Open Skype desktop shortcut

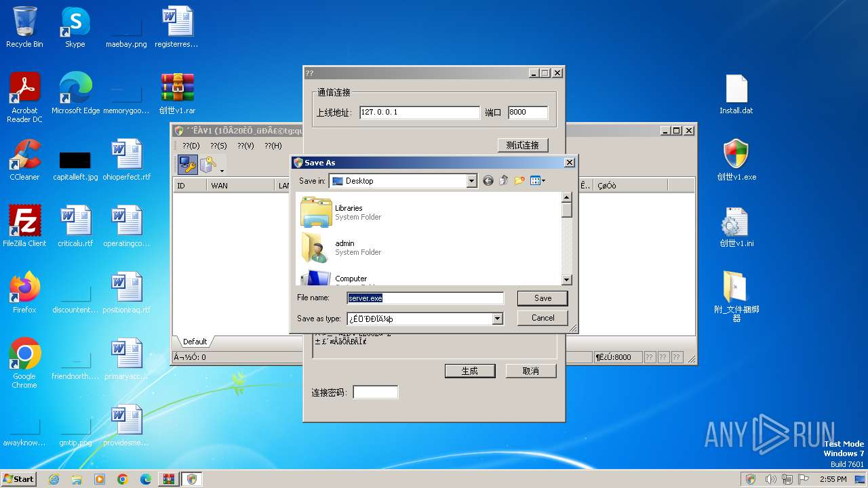(x=75, y=27)
